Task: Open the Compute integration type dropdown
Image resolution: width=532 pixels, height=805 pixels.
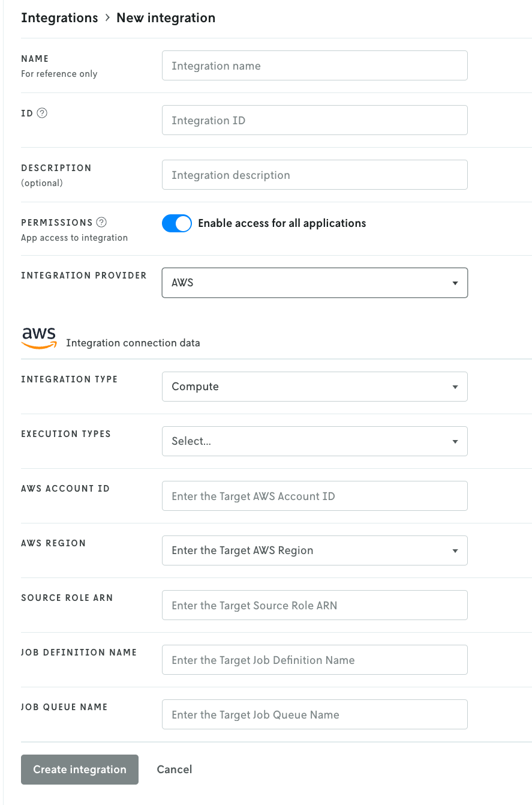Action: pos(315,386)
